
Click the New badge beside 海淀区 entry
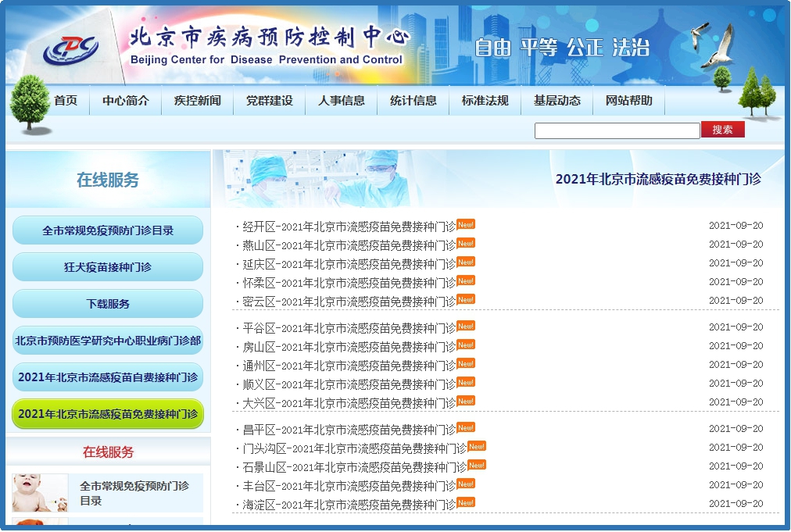coord(466,502)
